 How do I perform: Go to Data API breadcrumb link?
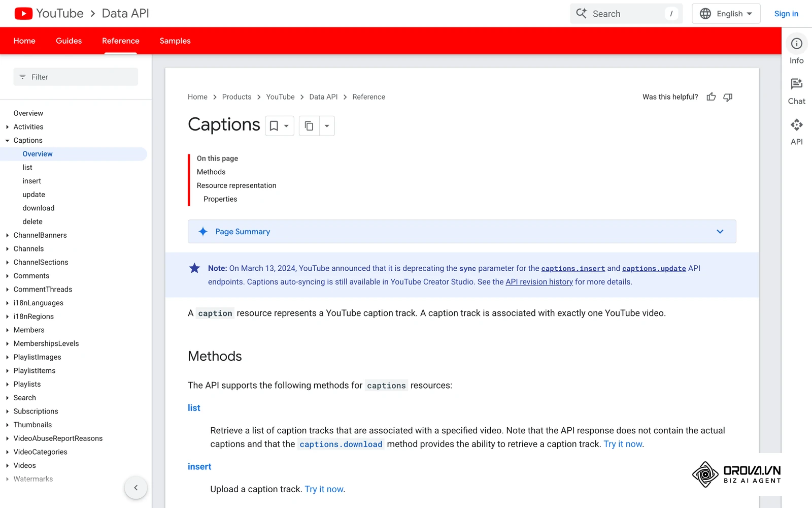click(323, 97)
